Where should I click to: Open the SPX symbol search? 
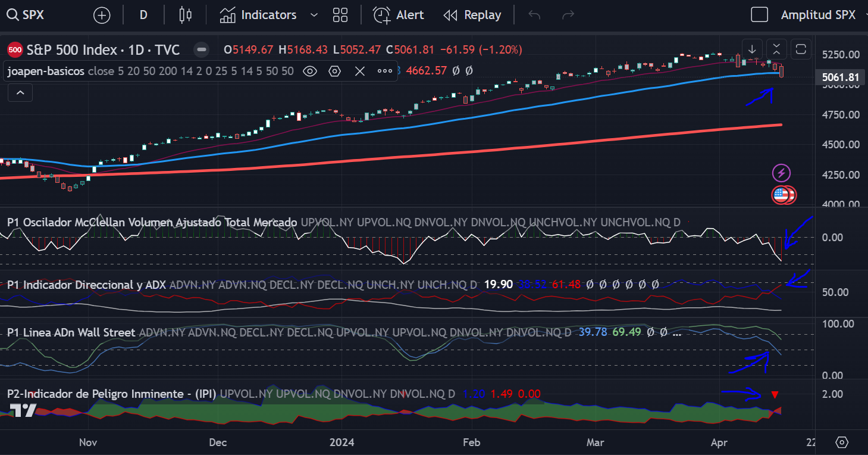pyautogui.click(x=26, y=15)
